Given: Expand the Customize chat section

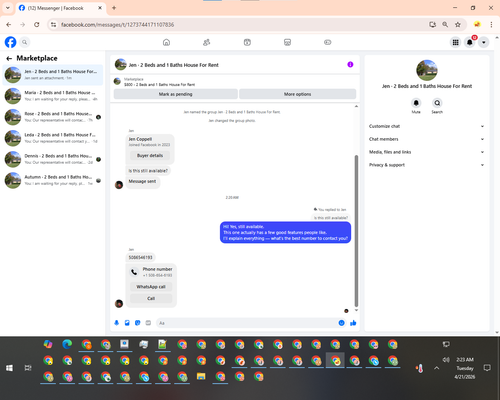Looking at the screenshot, I should coord(426,126).
